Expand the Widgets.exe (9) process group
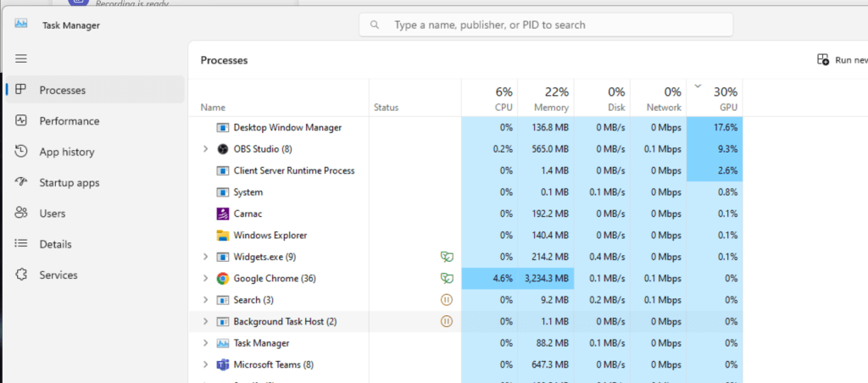The width and height of the screenshot is (868, 383). pos(205,257)
